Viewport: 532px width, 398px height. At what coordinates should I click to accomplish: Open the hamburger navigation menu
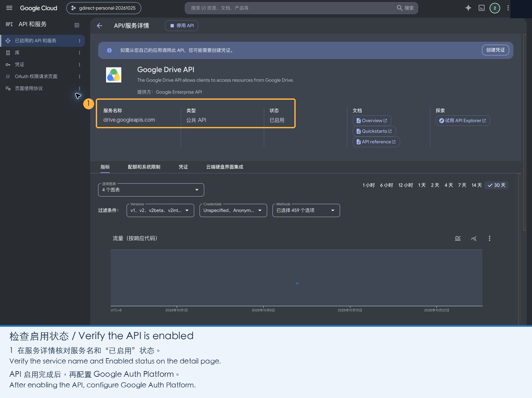click(9, 8)
